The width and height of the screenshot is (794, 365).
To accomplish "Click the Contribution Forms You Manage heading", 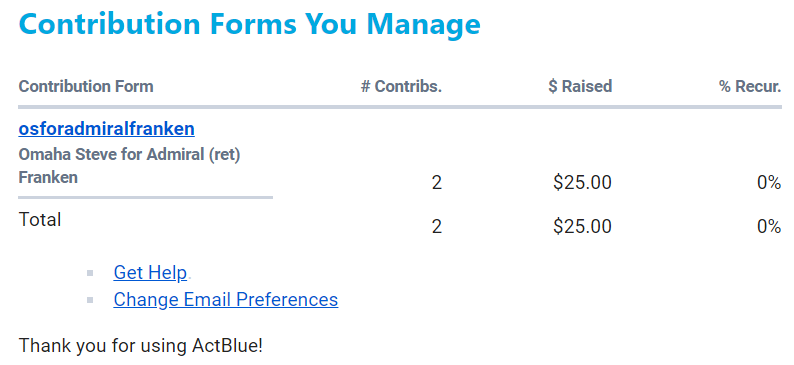I will click(250, 23).
